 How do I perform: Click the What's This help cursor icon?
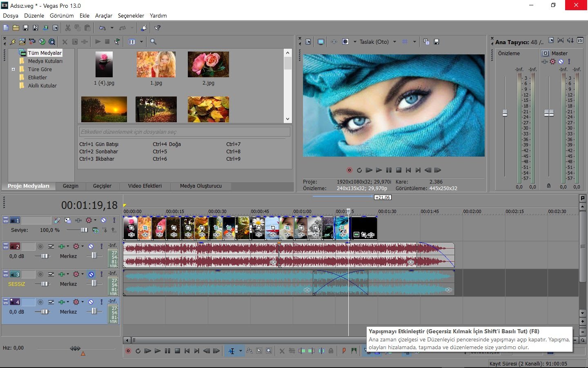tap(157, 28)
